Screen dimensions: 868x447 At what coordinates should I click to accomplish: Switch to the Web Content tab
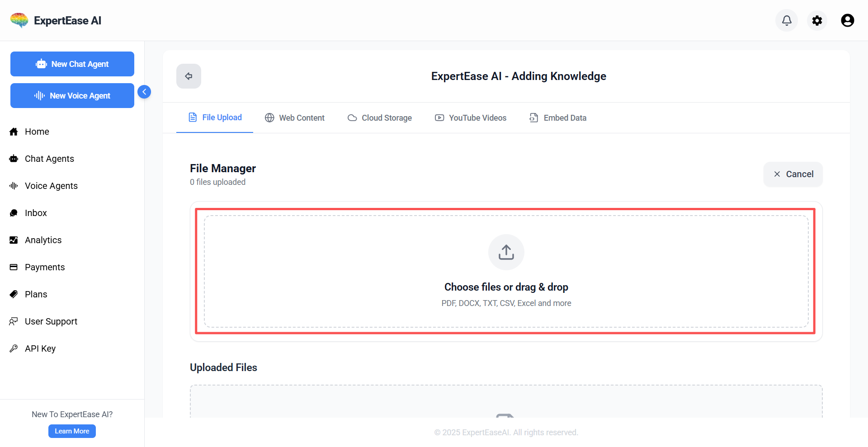pyautogui.click(x=295, y=118)
